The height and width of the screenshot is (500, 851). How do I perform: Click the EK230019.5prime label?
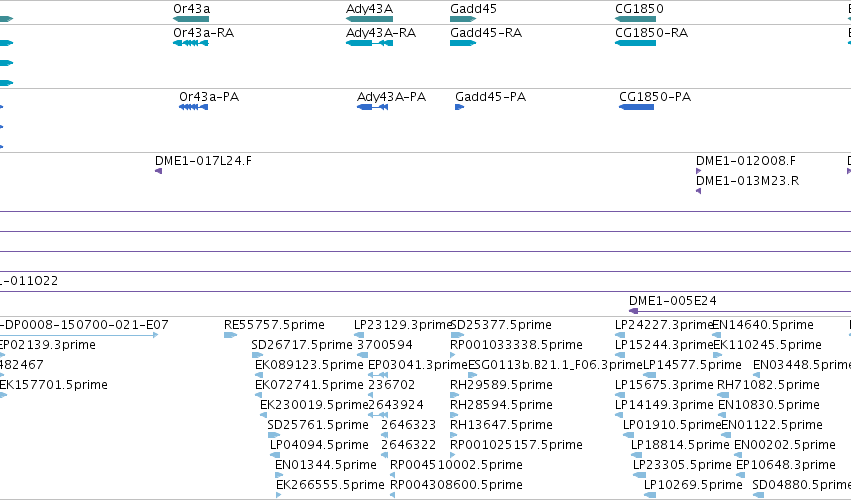click(314, 405)
